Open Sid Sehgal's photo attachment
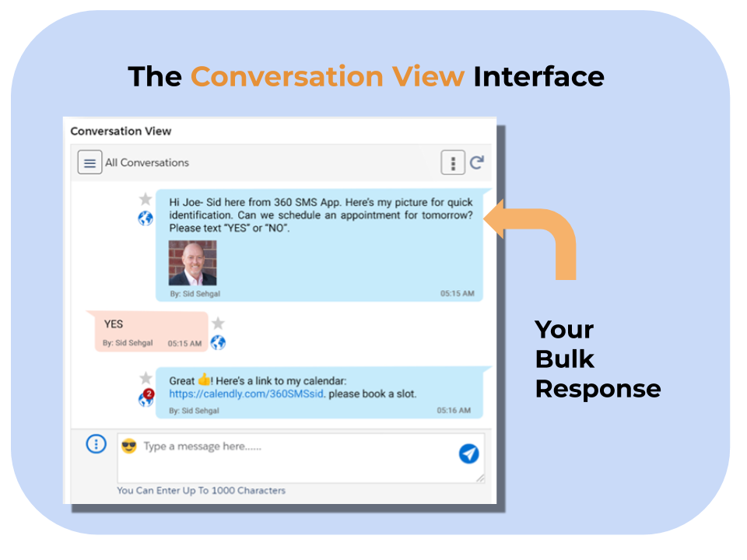Viewport: 747px width, 560px height. (x=192, y=263)
